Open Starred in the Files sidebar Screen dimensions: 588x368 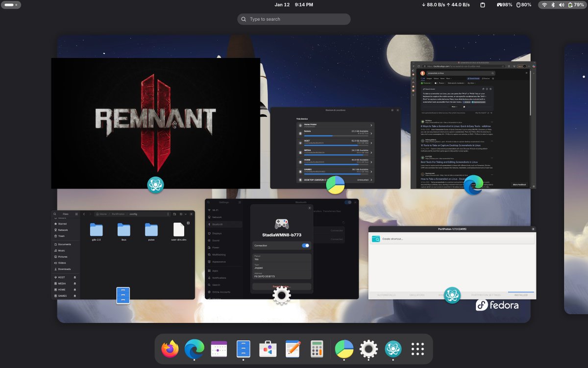(x=64, y=223)
